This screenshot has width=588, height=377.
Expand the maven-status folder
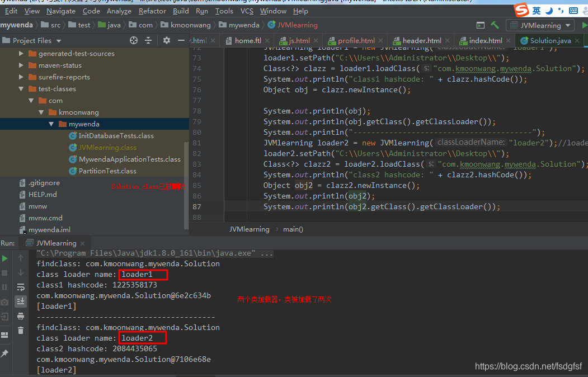tap(21, 65)
